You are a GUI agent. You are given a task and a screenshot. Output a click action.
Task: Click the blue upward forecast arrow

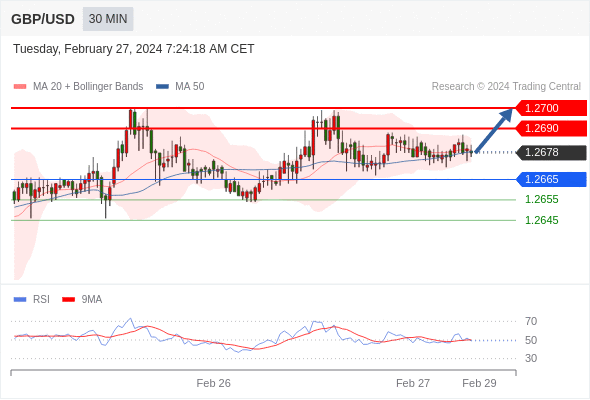click(494, 130)
